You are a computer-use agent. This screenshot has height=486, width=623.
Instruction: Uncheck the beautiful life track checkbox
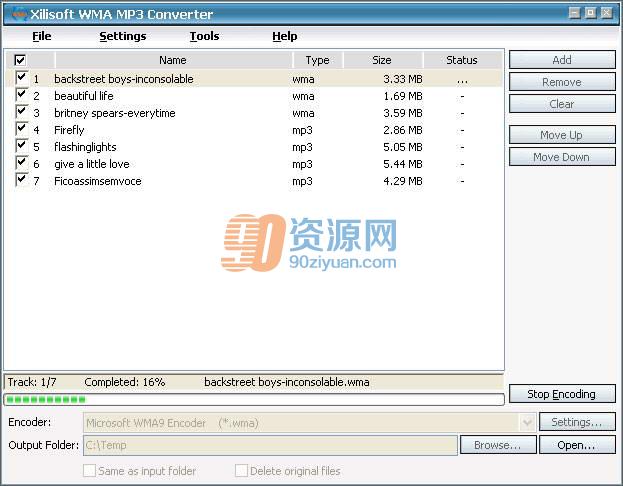[21, 95]
